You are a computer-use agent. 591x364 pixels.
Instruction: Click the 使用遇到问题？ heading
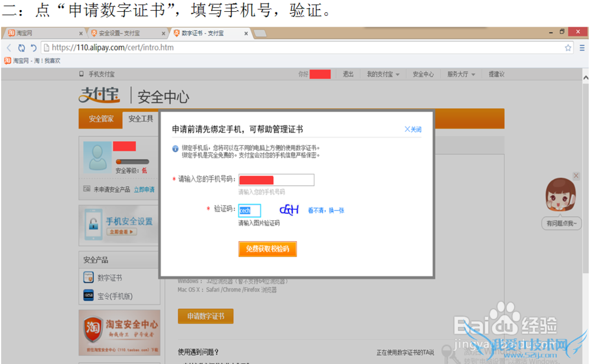click(x=198, y=352)
